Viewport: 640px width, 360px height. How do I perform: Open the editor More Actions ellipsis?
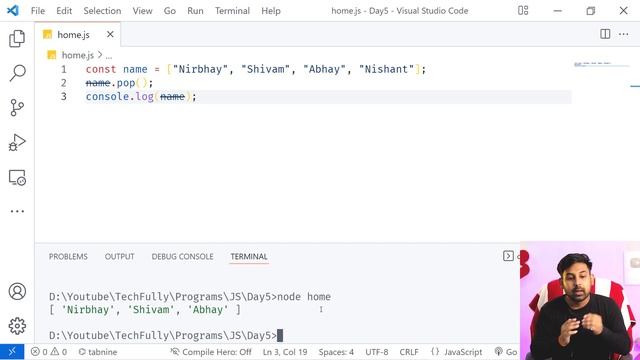pyautogui.click(x=623, y=34)
